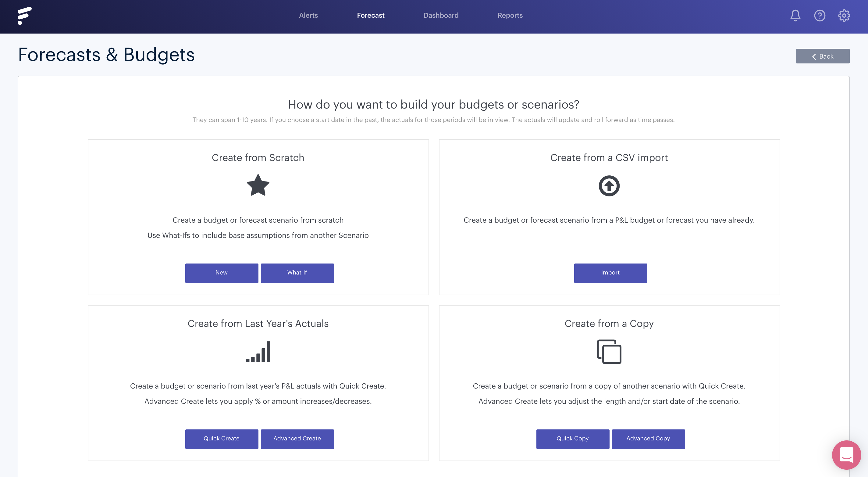Open the chat support bubble
This screenshot has height=477, width=868.
[846, 455]
